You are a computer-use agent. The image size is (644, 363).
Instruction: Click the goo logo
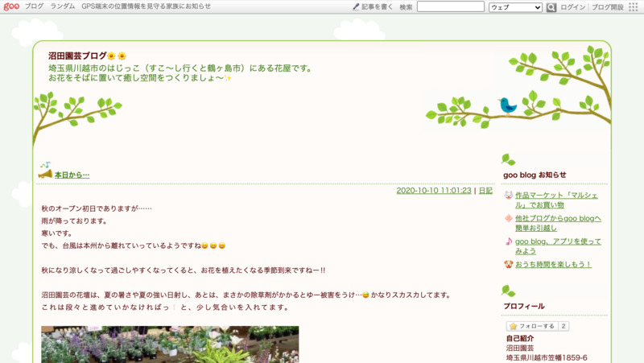click(x=11, y=6)
